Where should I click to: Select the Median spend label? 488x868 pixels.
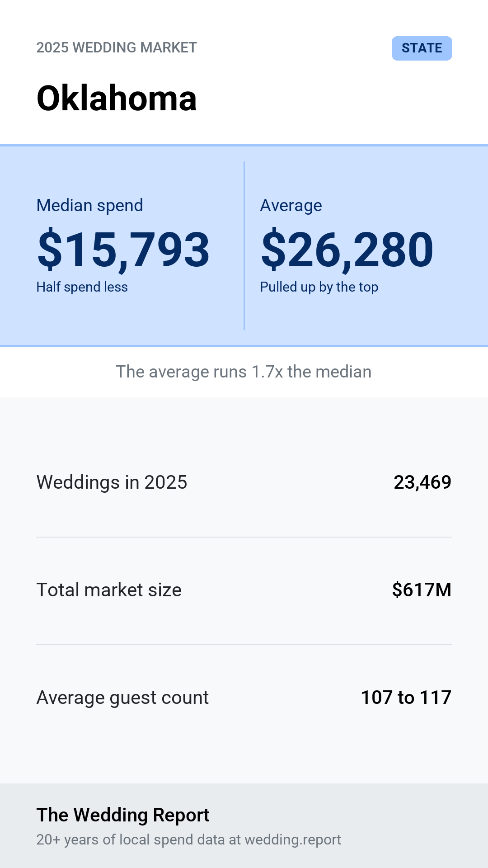pos(89,205)
